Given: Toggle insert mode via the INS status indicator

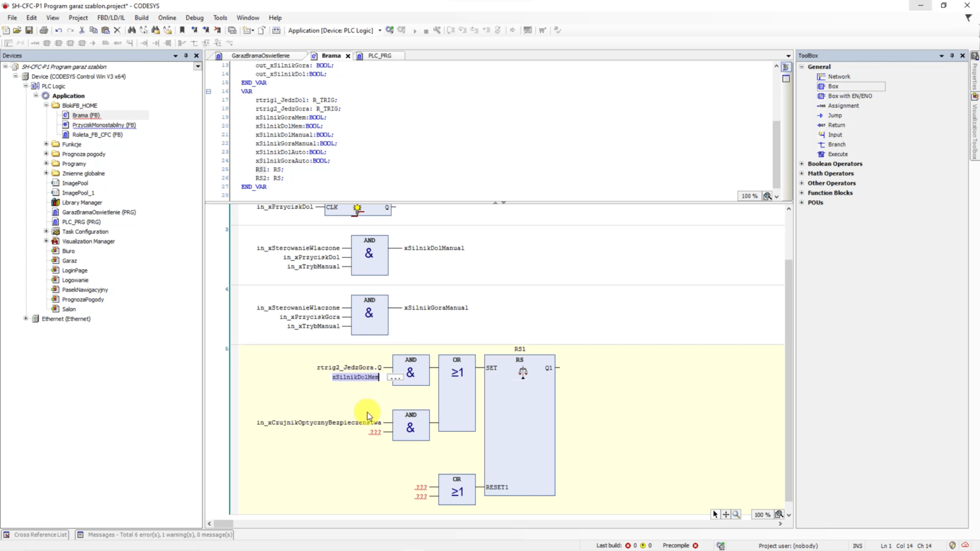Looking at the screenshot, I should tap(858, 545).
